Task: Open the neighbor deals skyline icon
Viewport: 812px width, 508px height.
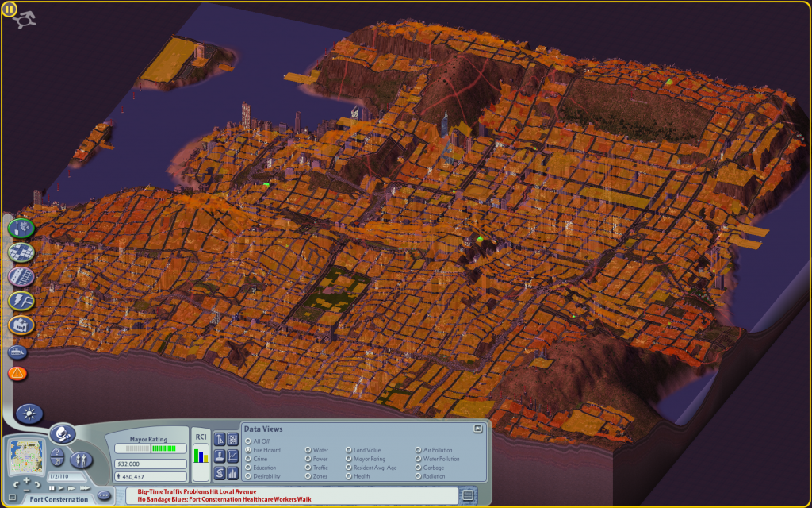Action: click(232, 473)
